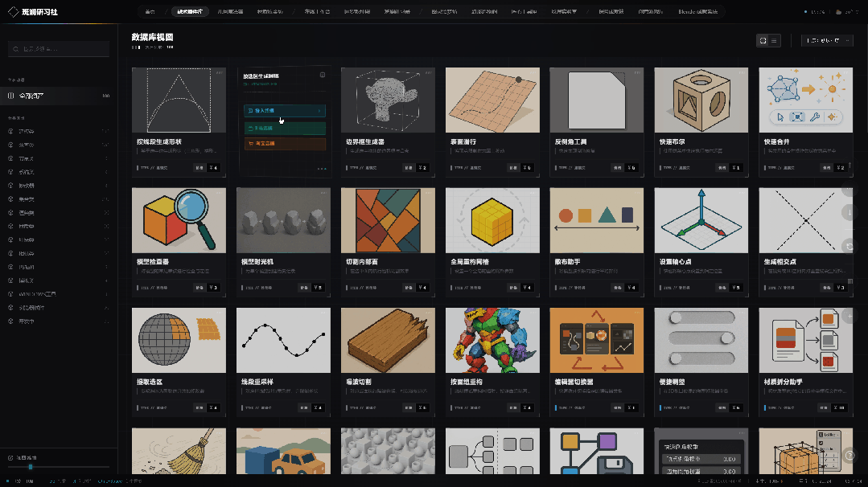The width and height of the screenshot is (868, 487).
Task: Click the blue terminal button on flipped card
Action: [285, 111]
